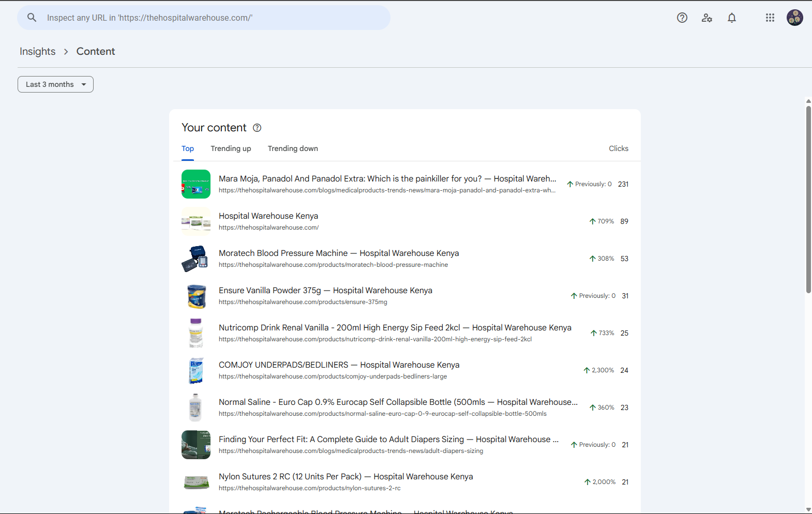Click the Clicks column header
Viewport: 812px width, 514px height.
click(x=619, y=148)
